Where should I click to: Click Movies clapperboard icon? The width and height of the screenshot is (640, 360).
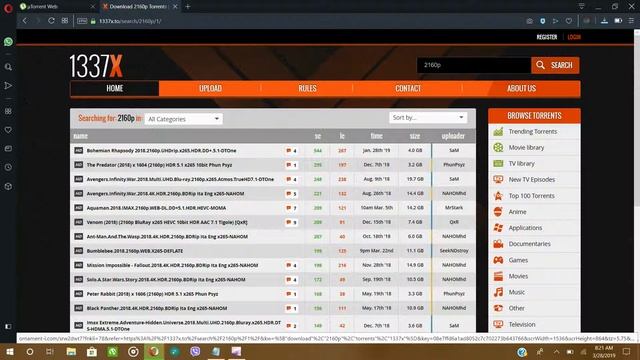coord(498,276)
